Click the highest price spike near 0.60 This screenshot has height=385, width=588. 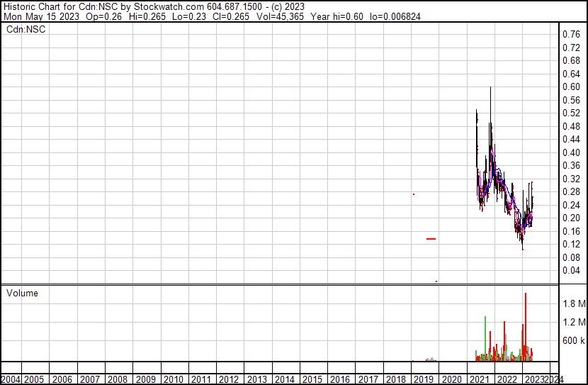490,89
